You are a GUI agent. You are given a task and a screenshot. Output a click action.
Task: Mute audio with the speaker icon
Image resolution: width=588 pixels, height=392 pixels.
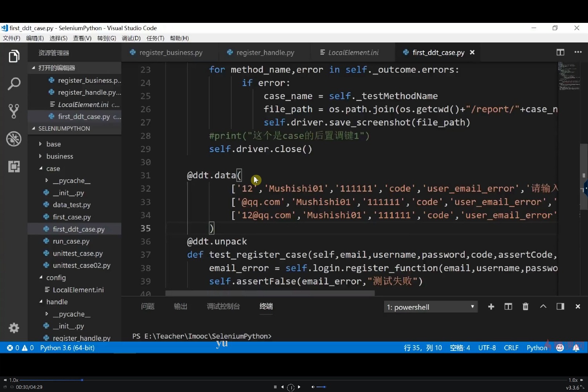pyautogui.click(x=313, y=387)
